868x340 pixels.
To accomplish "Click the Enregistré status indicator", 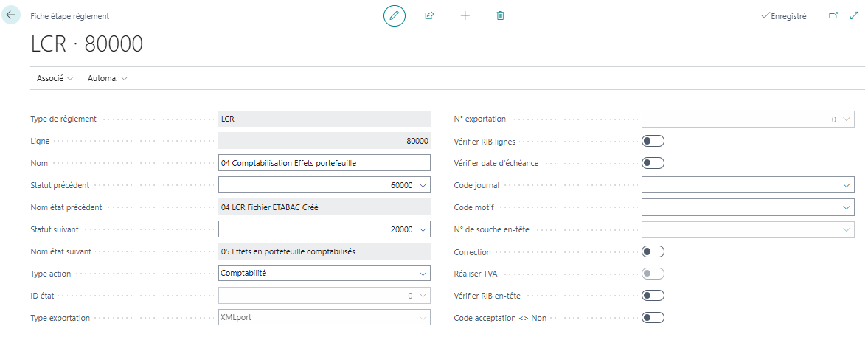I will tap(784, 15).
